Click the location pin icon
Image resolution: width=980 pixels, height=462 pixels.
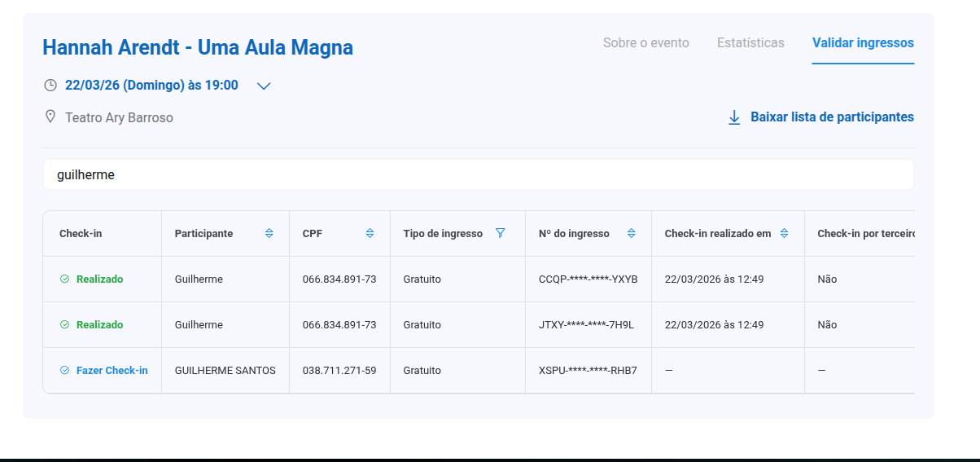(x=50, y=117)
